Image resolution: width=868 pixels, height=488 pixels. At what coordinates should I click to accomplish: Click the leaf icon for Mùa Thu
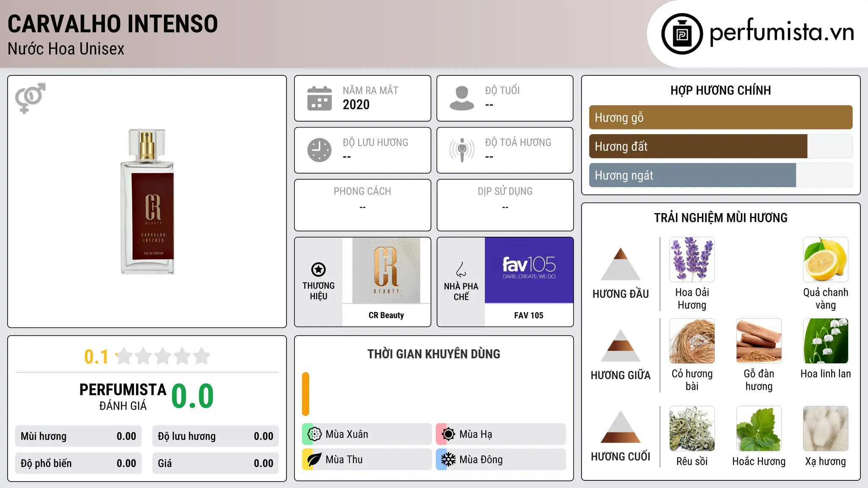click(314, 460)
